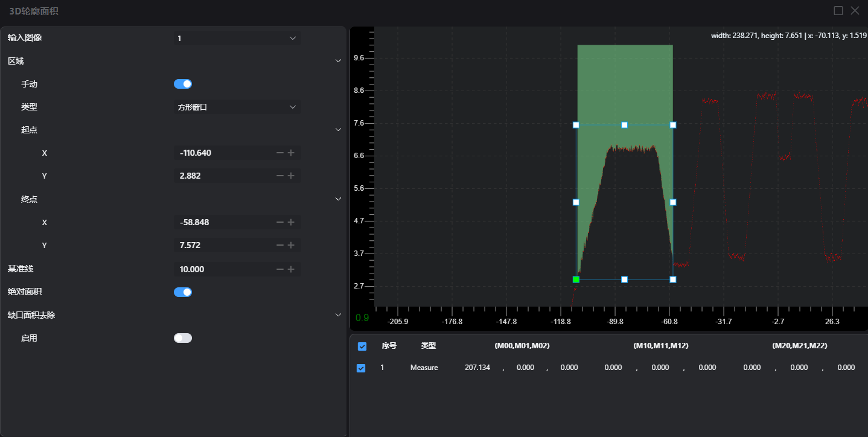Decrease 起点 Y with minus button
Screen dimensions: 868x437
tap(280, 176)
